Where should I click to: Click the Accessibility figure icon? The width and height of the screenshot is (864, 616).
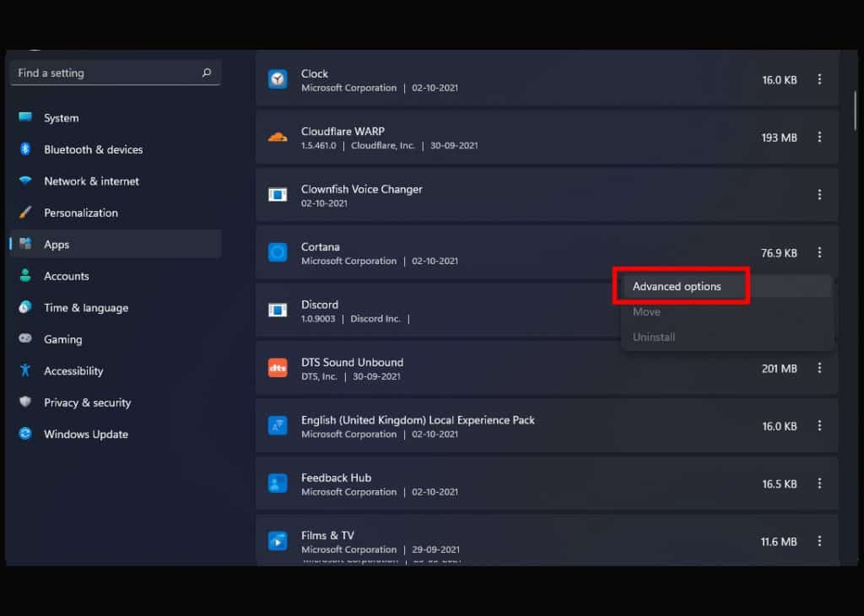[25, 370]
